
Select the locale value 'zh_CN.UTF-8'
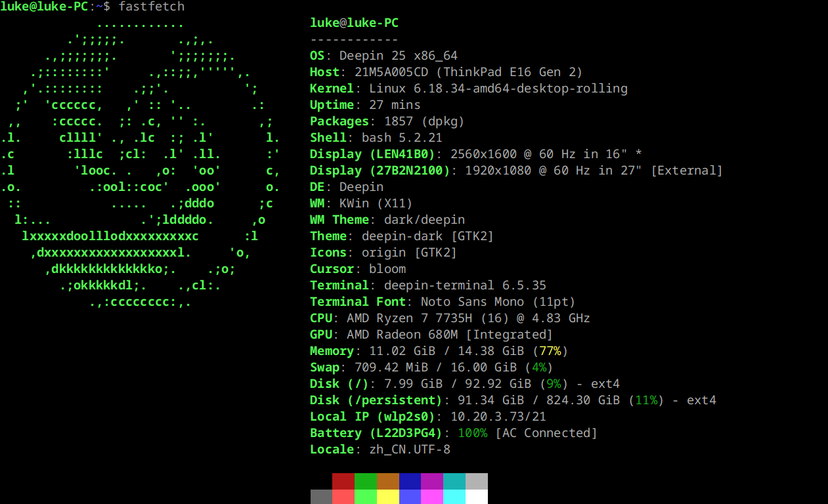[x=410, y=450]
